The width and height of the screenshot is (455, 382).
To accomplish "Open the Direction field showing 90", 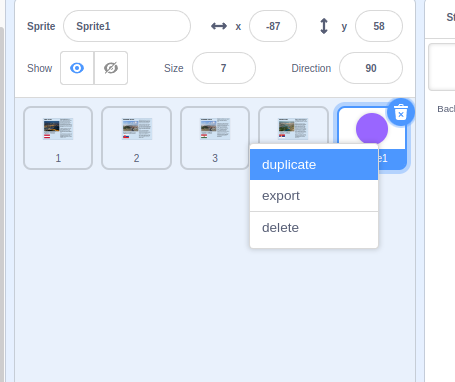I will (371, 68).
